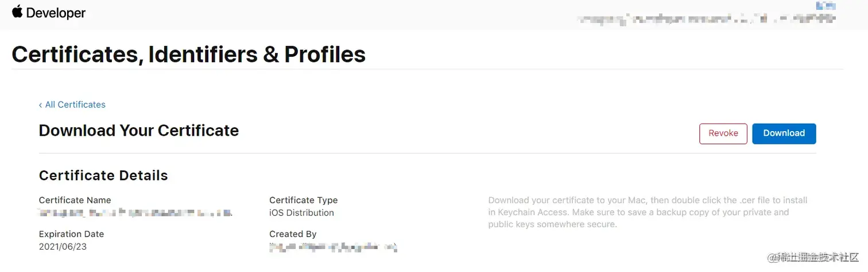Click the Certificate Name label
This screenshot has height=272, width=868.
pyautogui.click(x=75, y=200)
